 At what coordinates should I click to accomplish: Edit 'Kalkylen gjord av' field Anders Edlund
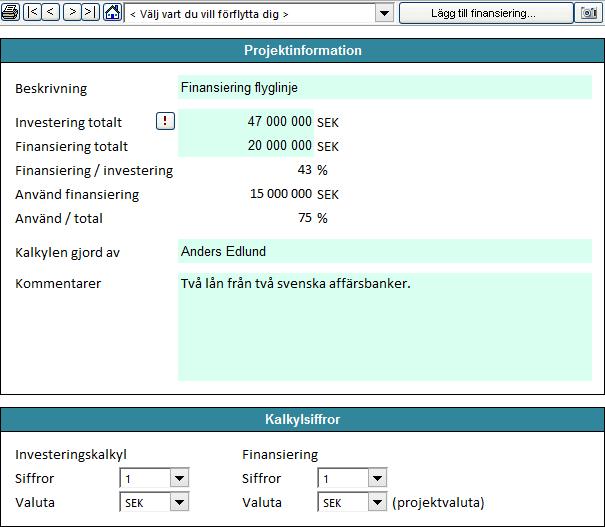385,251
